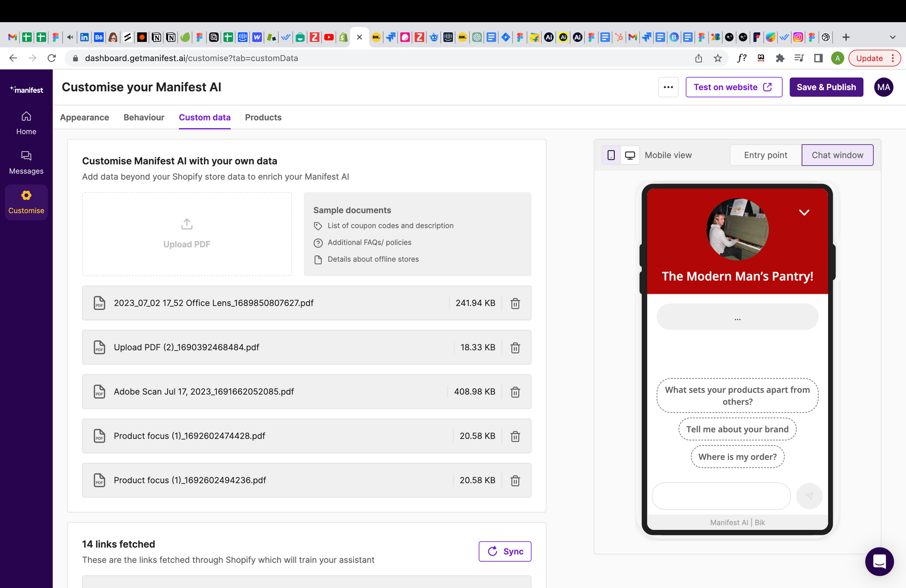Switch to the Appearance tab

[85, 117]
